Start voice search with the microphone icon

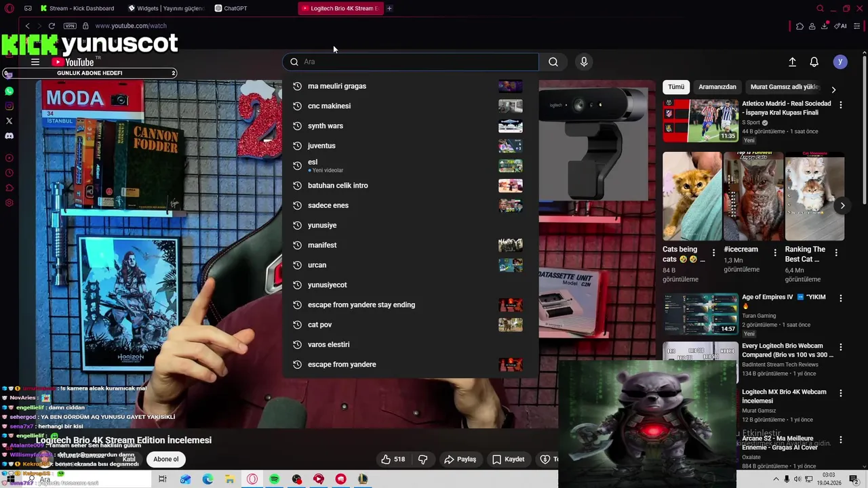[x=584, y=62]
